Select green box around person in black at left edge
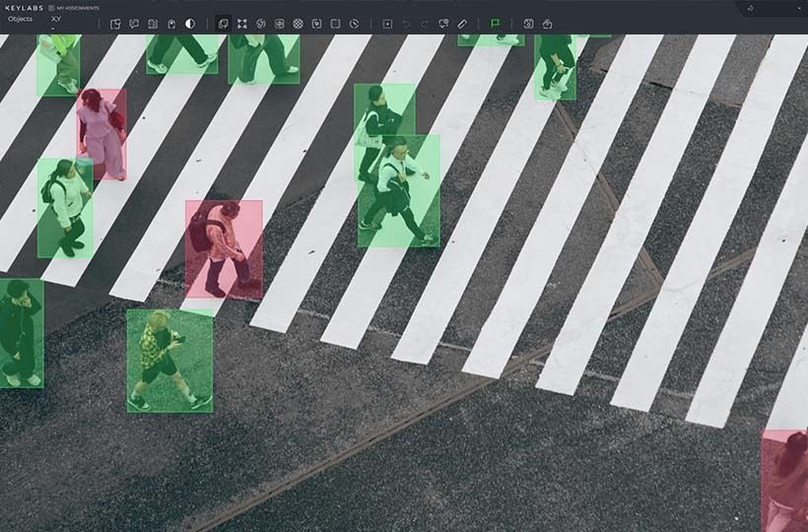The height and width of the screenshot is (532, 808). [21, 333]
